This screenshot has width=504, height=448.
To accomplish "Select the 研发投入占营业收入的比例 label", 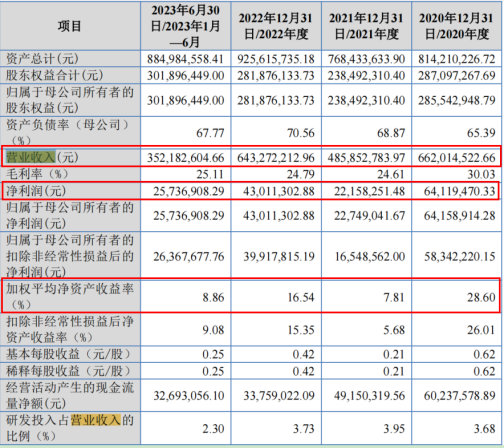I will [70, 428].
